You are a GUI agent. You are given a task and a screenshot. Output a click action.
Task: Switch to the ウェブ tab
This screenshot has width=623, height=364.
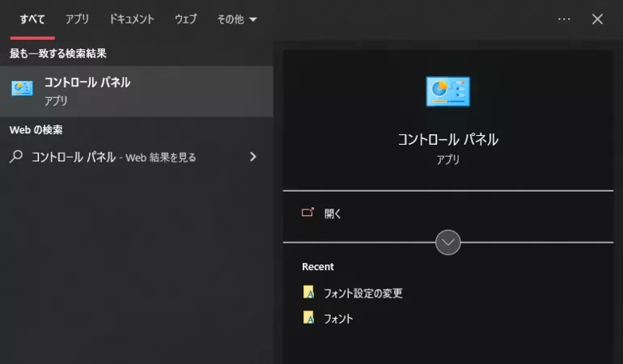pyautogui.click(x=185, y=19)
